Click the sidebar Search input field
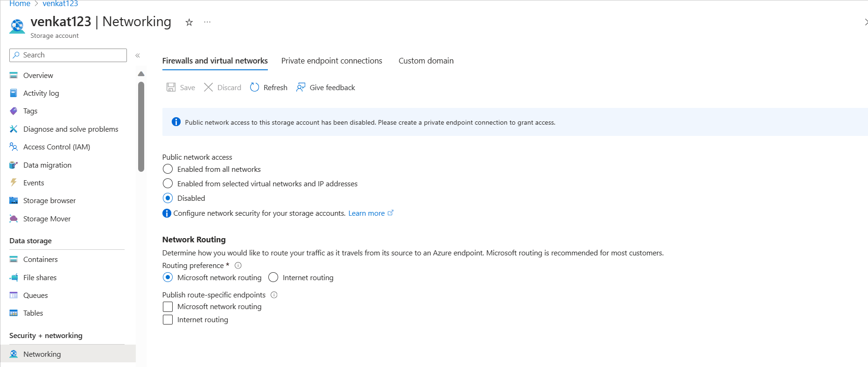 point(68,55)
